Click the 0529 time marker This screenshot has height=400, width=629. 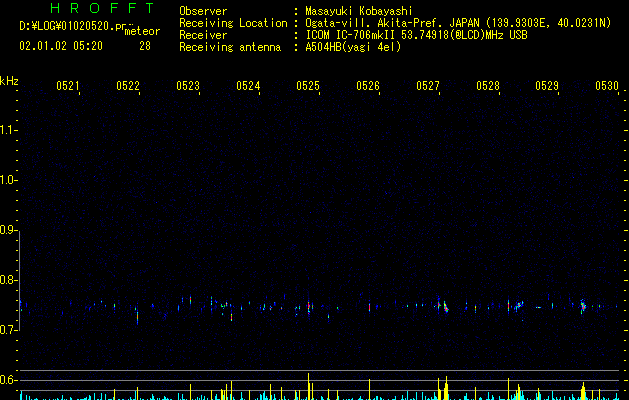coord(547,86)
